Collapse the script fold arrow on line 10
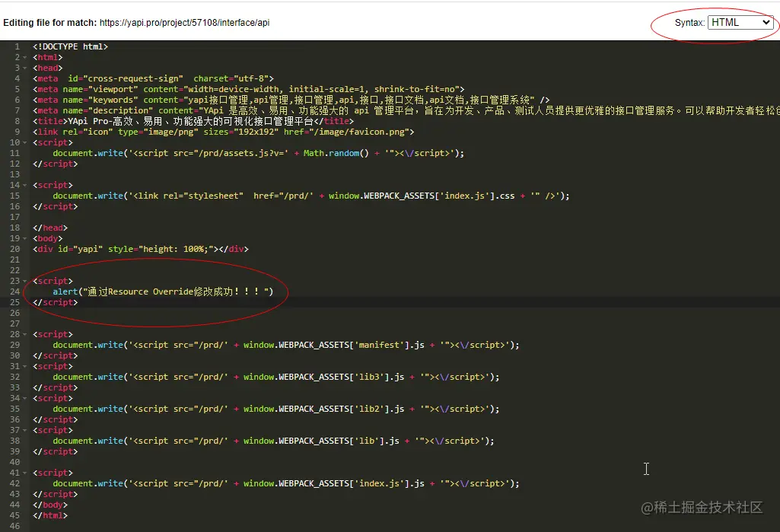Viewport: 780px width, 532px height. click(25, 142)
